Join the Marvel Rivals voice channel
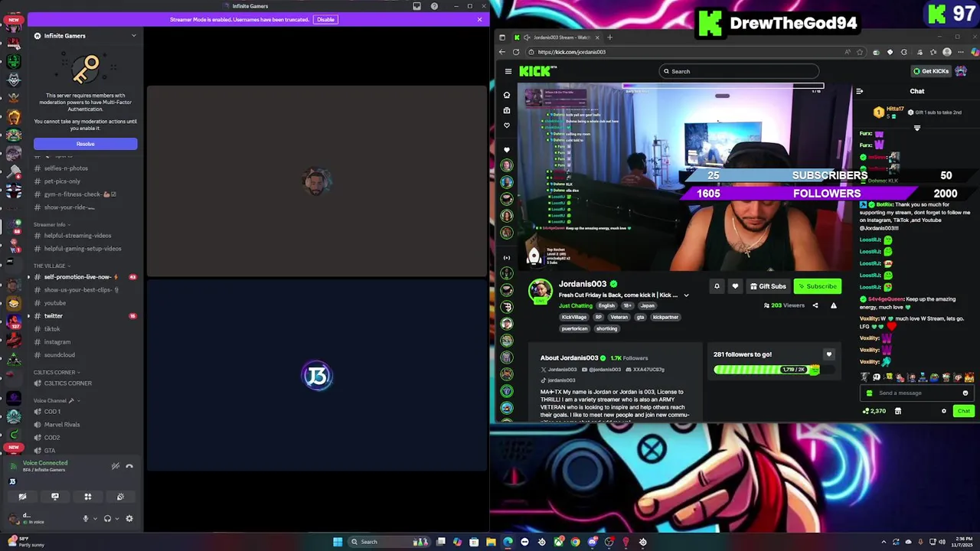The image size is (980, 551). tap(61, 425)
